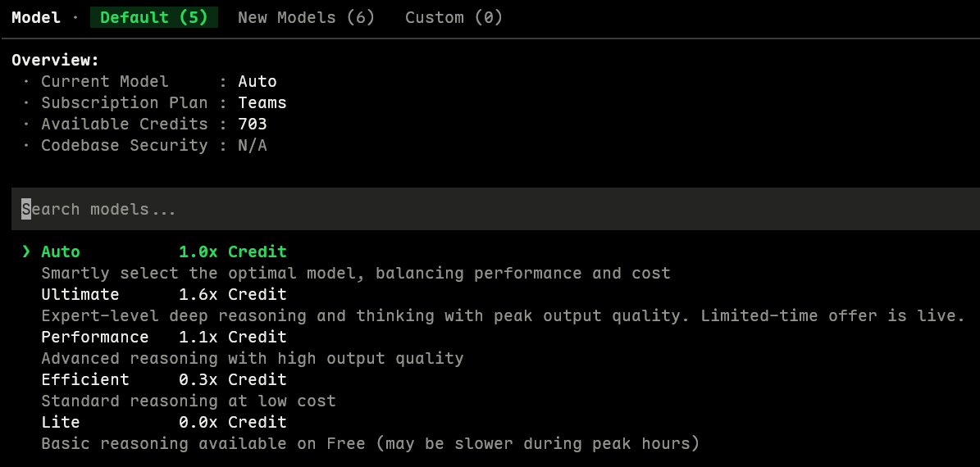The image size is (980, 467).
Task: Click the Model title label
Action: (x=36, y=17)
